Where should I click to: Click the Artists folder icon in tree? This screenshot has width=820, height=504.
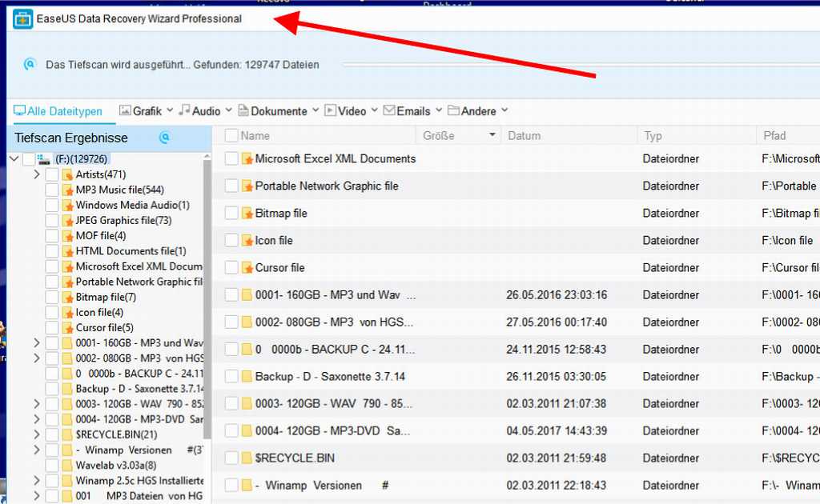(68, 174)
